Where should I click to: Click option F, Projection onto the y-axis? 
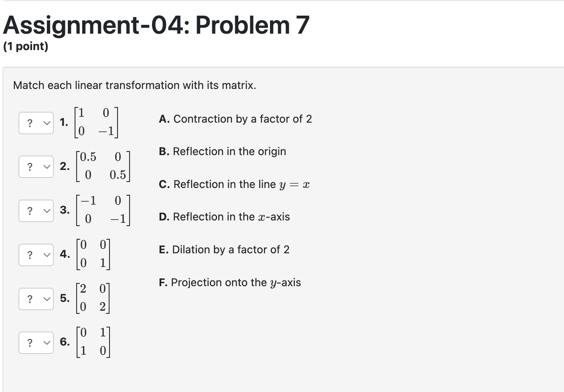230,282
